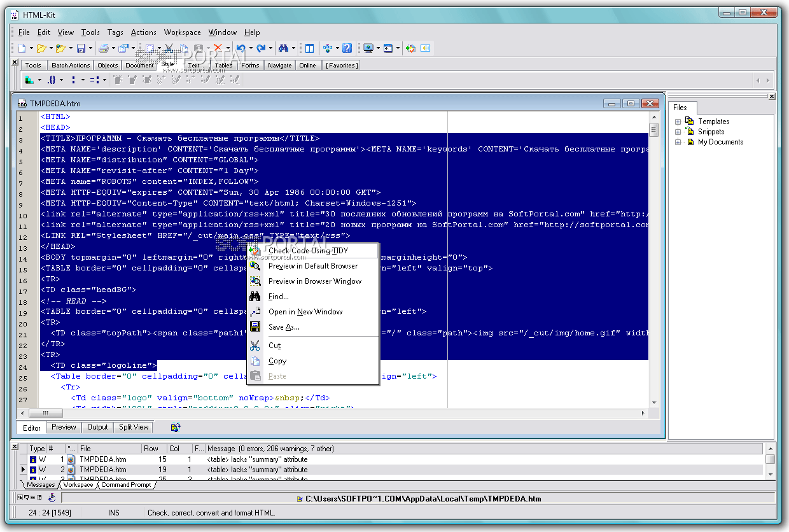Switch to the Batch Actions tab
The image size is (789, 532).
(71, 65)
